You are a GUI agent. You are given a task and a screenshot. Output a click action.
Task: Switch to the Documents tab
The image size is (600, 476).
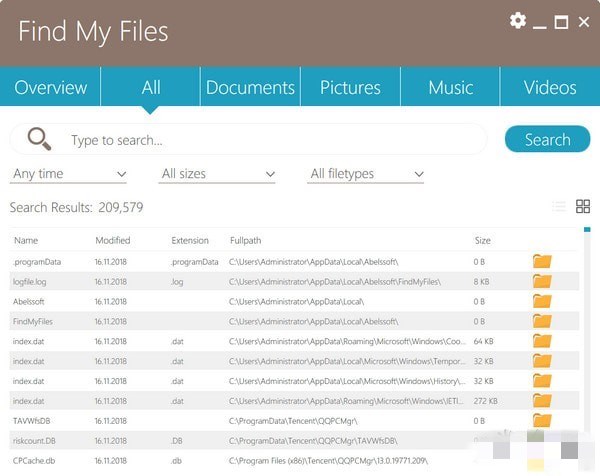(250, 87)
